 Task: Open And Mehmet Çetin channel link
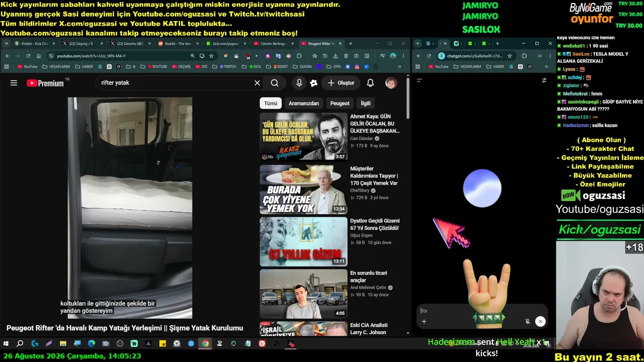click(368, 288)
